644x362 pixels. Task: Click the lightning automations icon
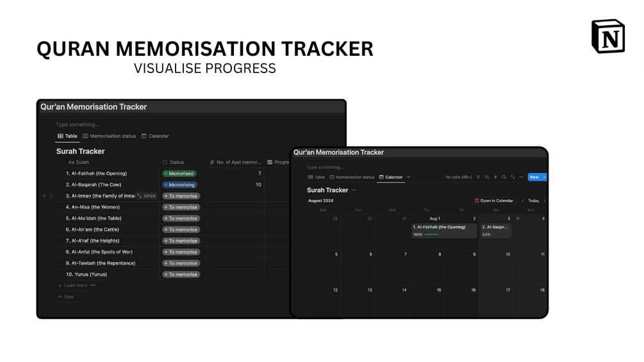[495, 177]
